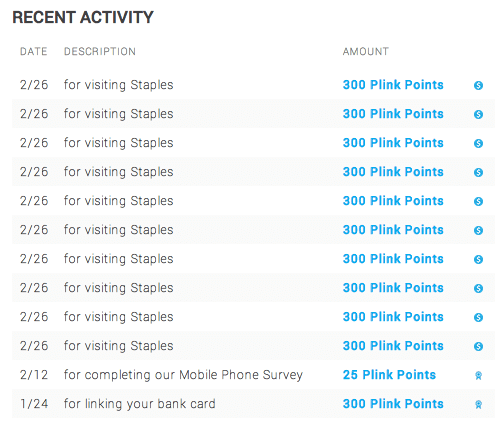Click the award ribbon icon for Mobile Phone Survey
The height and width of the screenshot is (425, 495).
[478, 376]
